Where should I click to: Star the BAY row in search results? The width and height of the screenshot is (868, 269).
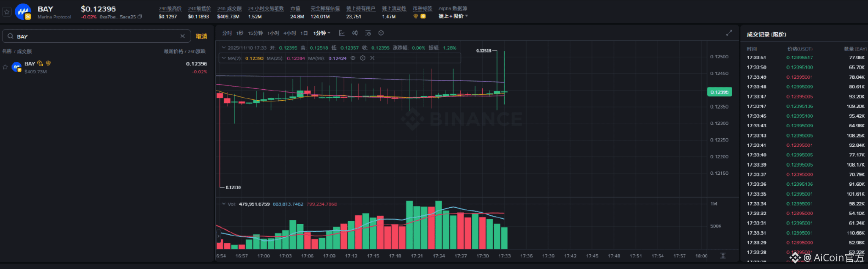pos(5,67)
